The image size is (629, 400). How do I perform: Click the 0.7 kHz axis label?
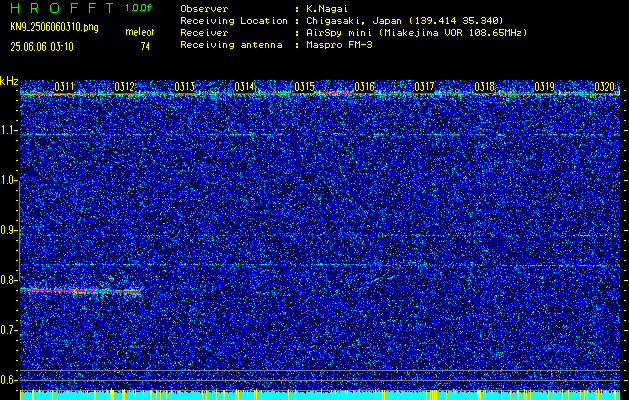9,330
